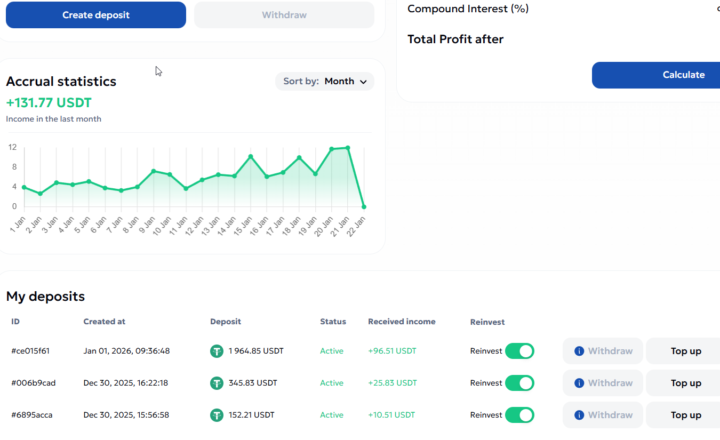Top up deposit #ce015f61
The width and height of the screenshot is (720, 440).
pyautogui.click(x=685, y=351)
